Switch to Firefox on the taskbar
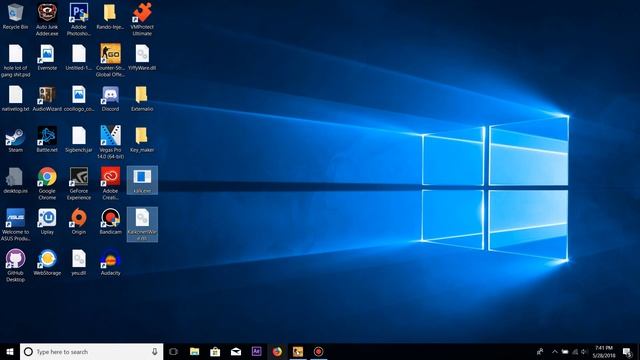 (277, 351)
